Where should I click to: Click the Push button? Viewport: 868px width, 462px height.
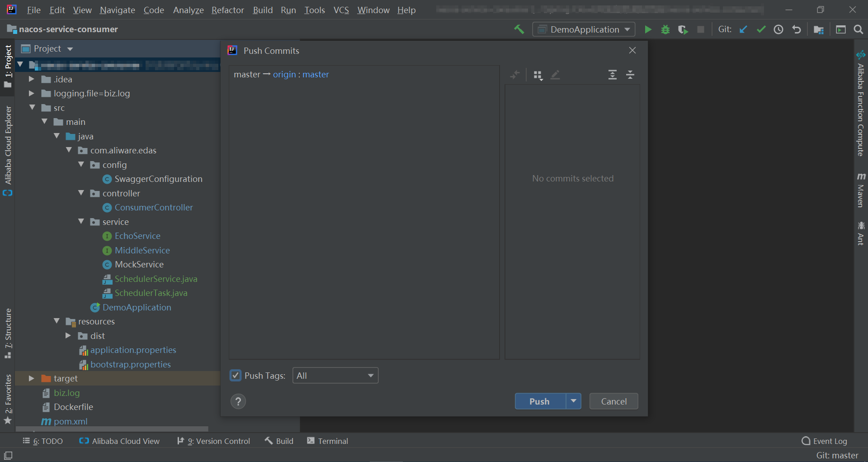pos(540,401)
